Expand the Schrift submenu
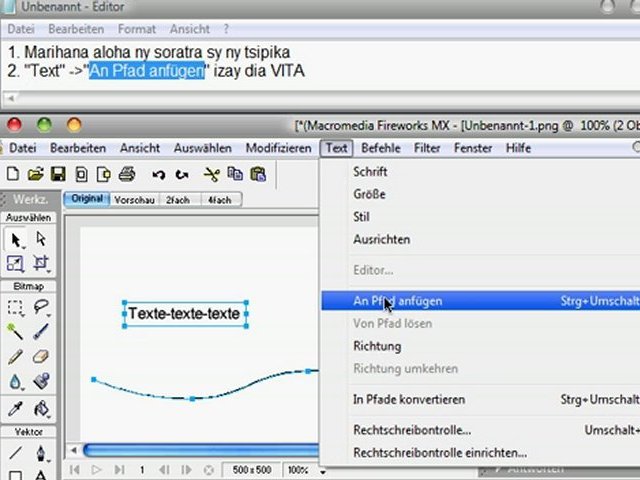The width and height of the screenshot is (640, 480). tap(370, 171)
